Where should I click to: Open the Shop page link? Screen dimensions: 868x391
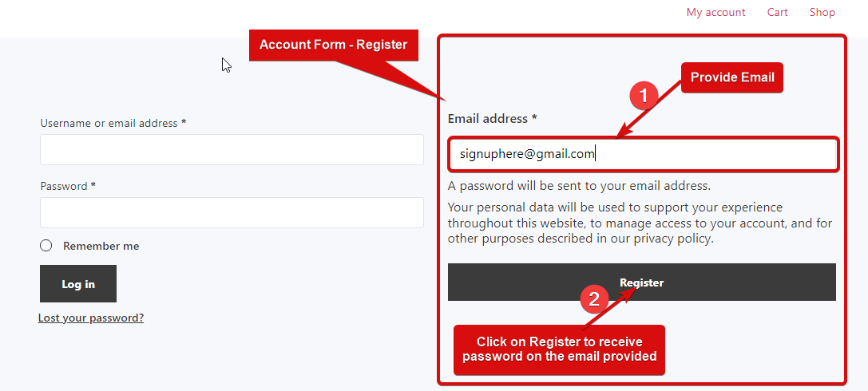tap(822, 12)
